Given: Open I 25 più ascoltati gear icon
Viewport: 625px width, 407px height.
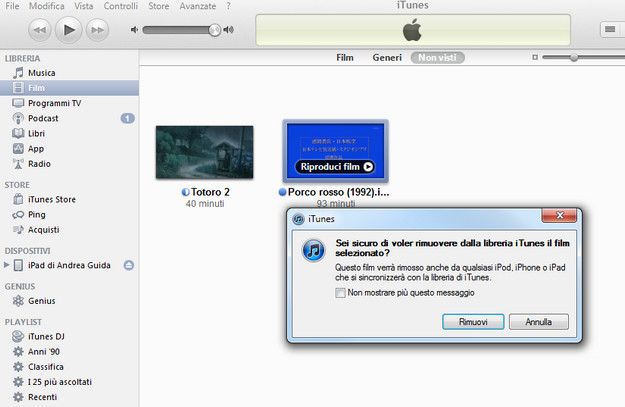Looking at the screenshot, I should click(18, 382).
